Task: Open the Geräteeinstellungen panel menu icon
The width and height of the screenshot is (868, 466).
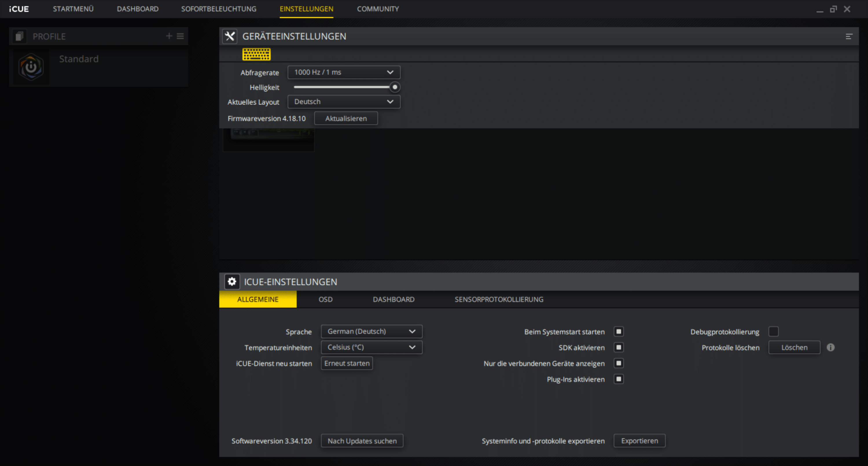Action: [849, 36]
